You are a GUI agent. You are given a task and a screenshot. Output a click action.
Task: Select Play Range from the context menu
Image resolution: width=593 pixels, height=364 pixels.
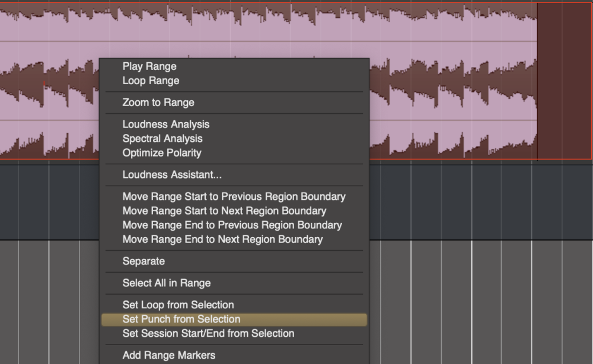149,66
